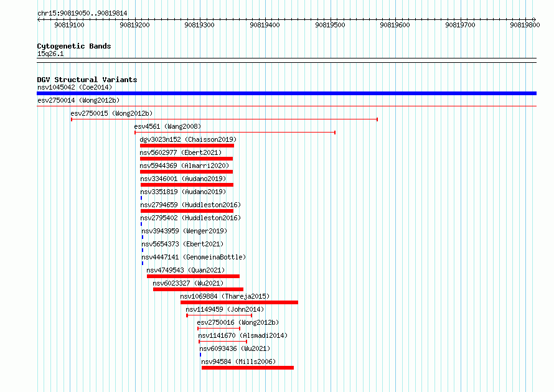This screenshot has width=554, height=392.
Task: Click ruler position 90819400
Action: [265, 25]
